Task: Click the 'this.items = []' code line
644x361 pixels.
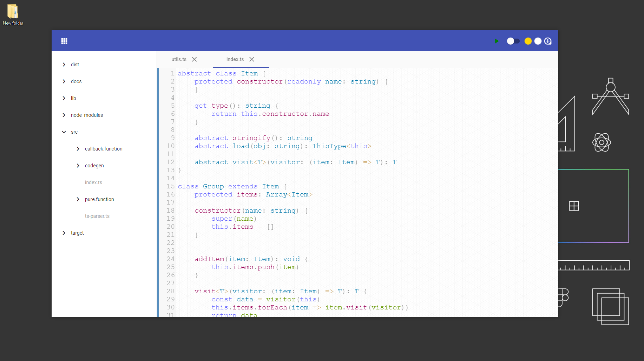Action: pyautogui.click(x=242, y=227)
